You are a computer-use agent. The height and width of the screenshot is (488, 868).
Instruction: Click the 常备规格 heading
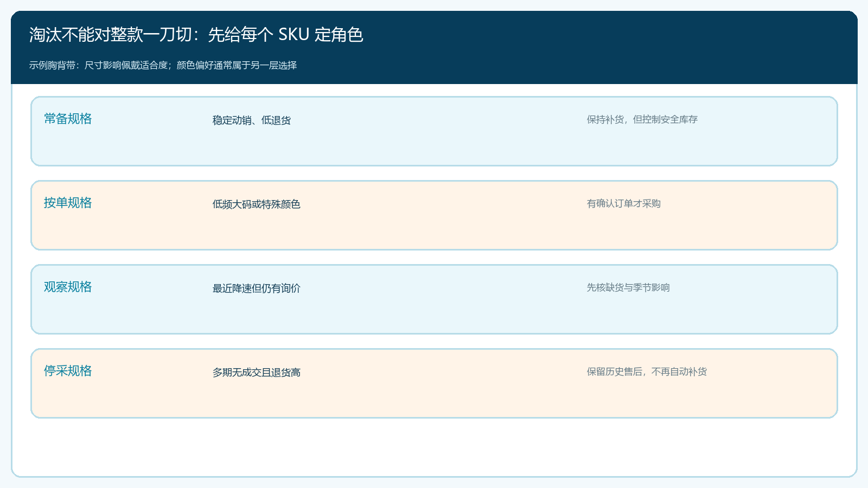(68, 119)
